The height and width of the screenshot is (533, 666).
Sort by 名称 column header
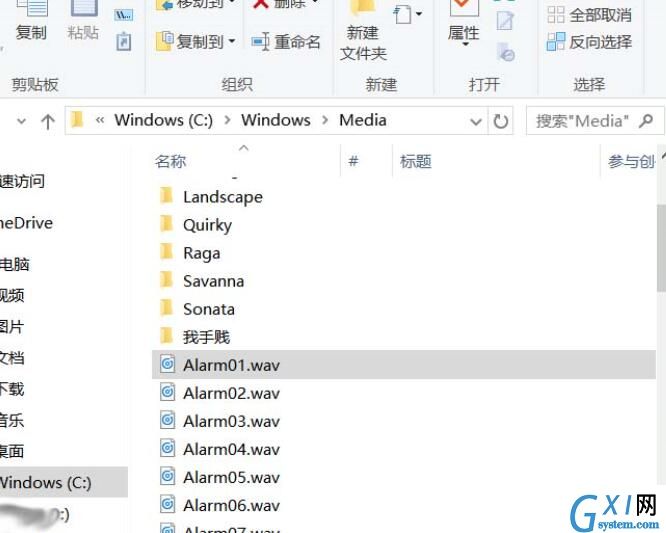coord(170,161)
